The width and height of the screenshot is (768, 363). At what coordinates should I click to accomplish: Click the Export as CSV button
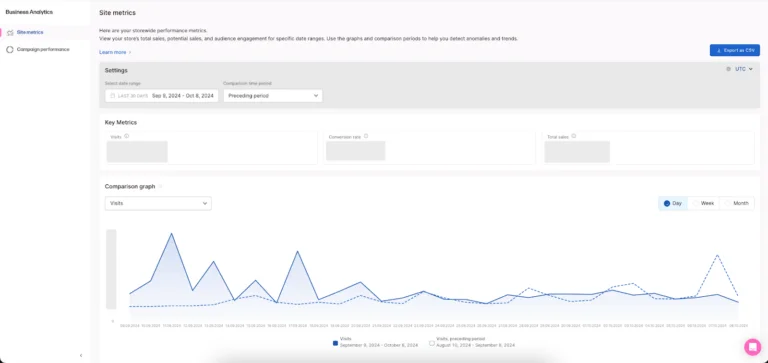[x=735, y=50]
